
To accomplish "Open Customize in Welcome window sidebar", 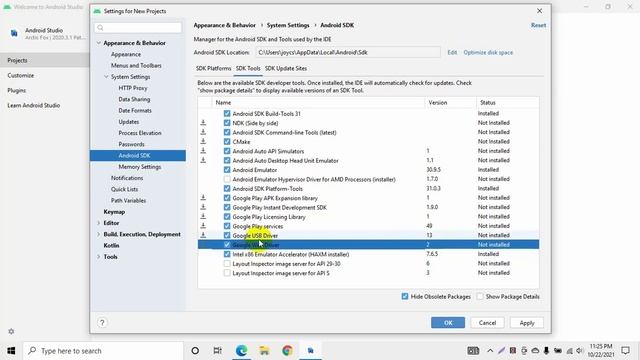I will (x=20, y=76).
